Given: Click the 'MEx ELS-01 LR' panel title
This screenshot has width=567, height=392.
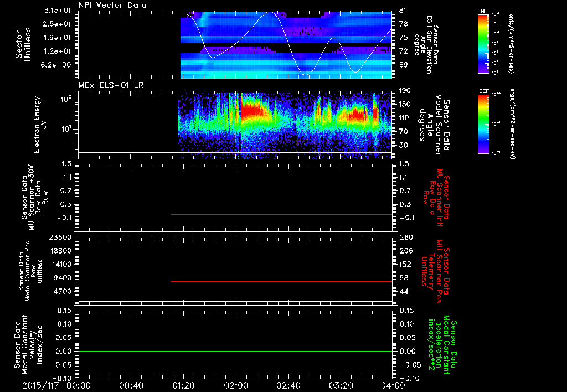Looking at the screenshot, I should [111, 85].
